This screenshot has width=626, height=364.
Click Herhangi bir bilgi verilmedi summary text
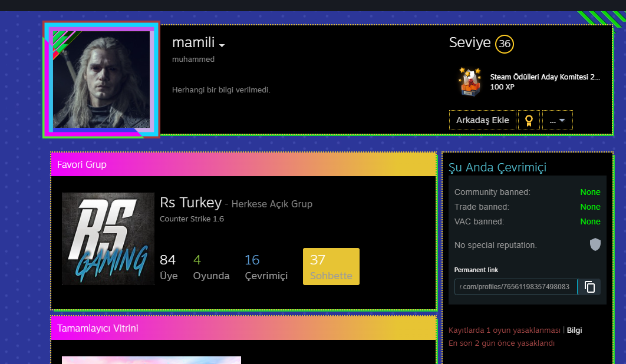[x=221, y=90]
